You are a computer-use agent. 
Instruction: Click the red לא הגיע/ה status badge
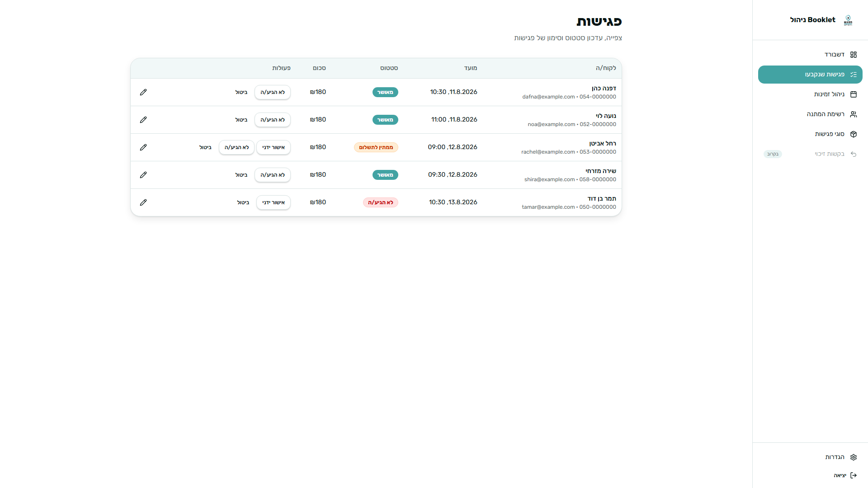[x=381, y=202]
